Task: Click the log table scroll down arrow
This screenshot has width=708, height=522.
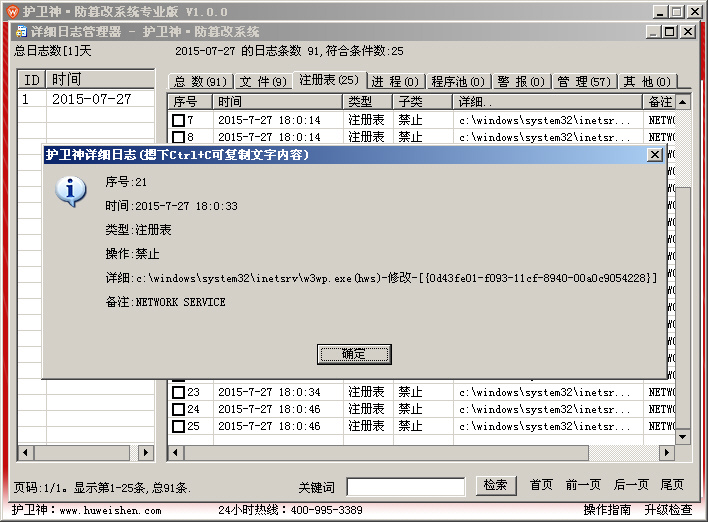Action: click(682, 437)
